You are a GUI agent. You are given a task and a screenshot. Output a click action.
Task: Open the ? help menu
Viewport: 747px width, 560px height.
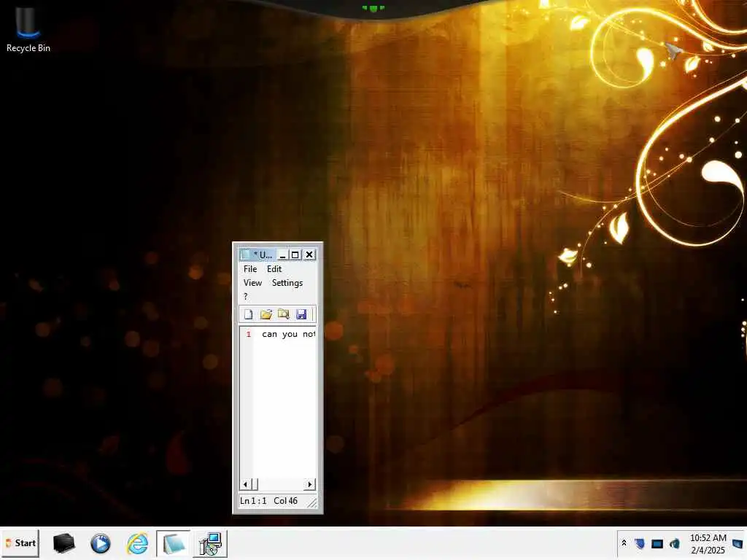click(x=245, y=296)
